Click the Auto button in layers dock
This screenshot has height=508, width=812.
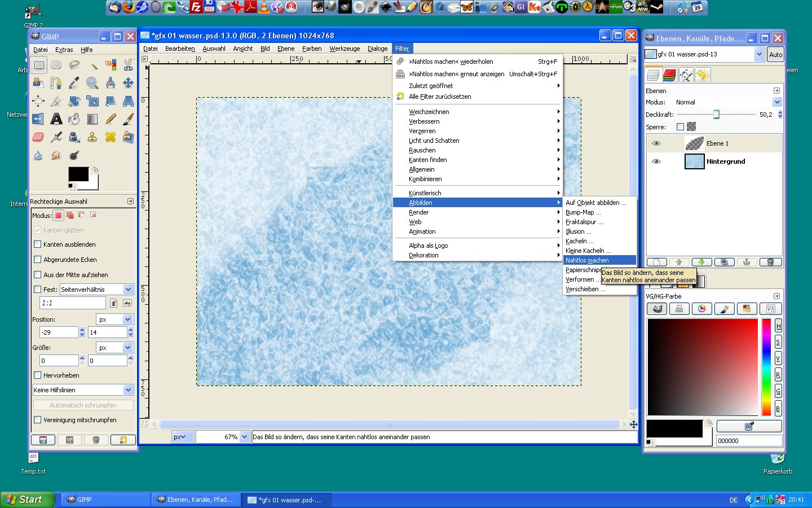click(x=775, y=55)
